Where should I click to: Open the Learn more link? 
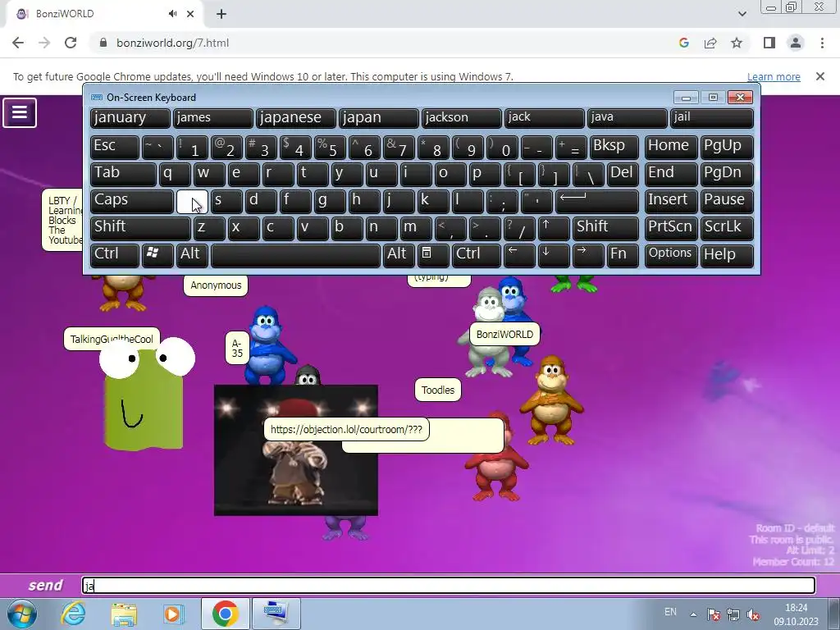(x=774, y=76)
